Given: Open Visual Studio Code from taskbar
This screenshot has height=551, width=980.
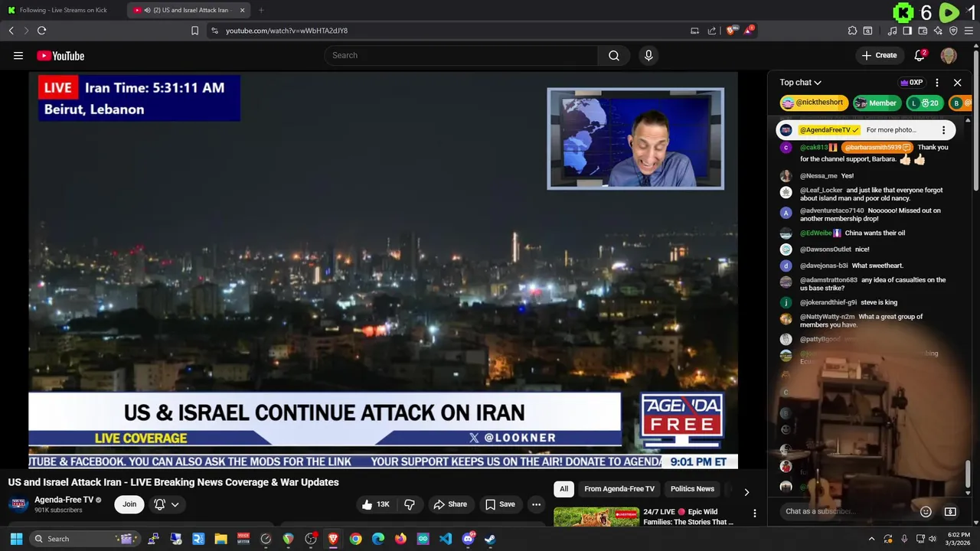Looking at the screenshot, I should click(x=446, y=539).
